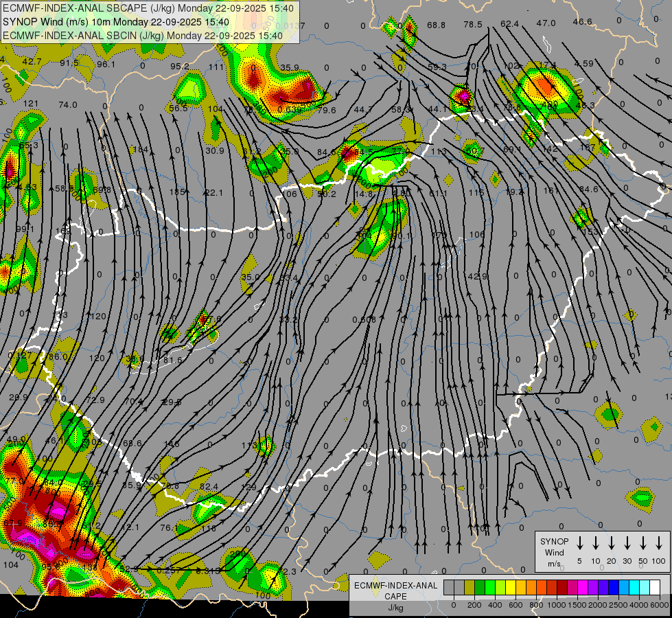
Task: Click the map value '68.8'
Action: (x=436, y=25)
